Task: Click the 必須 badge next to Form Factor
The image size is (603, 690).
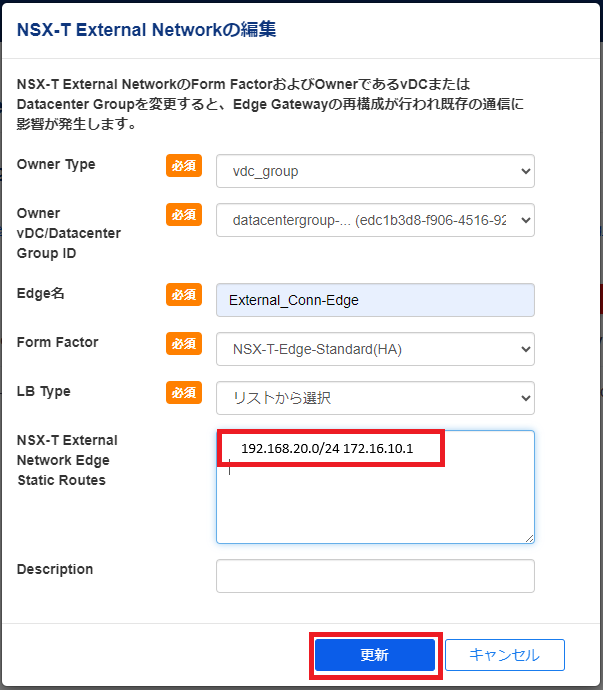Action: point(184,343)
